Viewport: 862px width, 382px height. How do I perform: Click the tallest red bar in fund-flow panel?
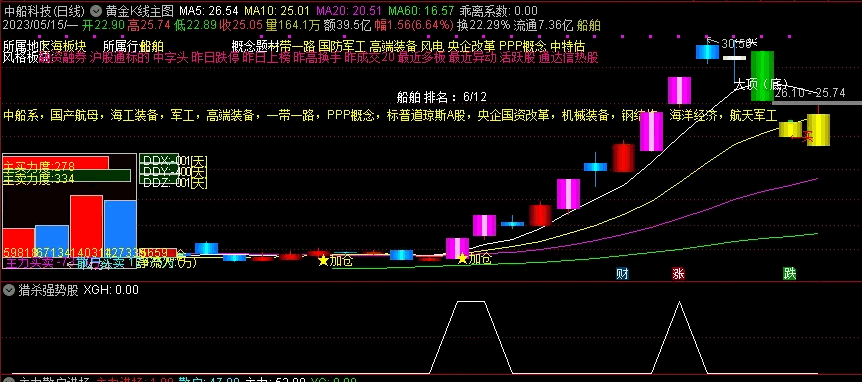coord(86,225)
